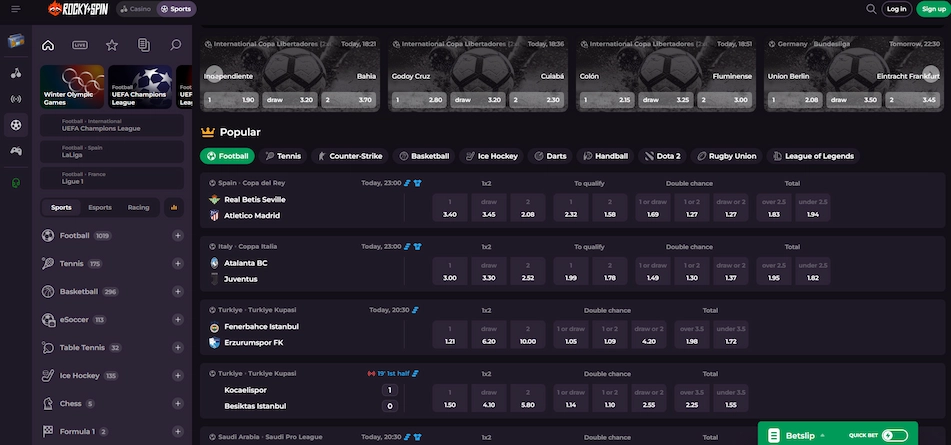Expand the Betslip panel arrow

pos(822,435)
